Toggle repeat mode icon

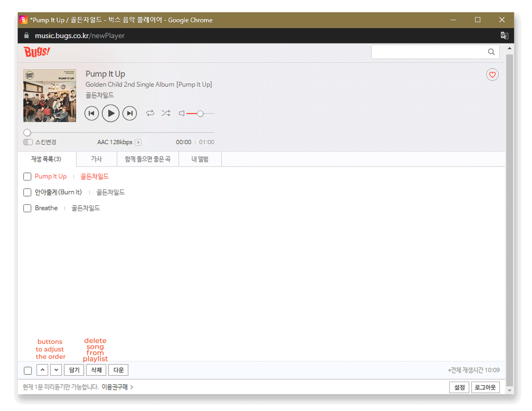150,113
